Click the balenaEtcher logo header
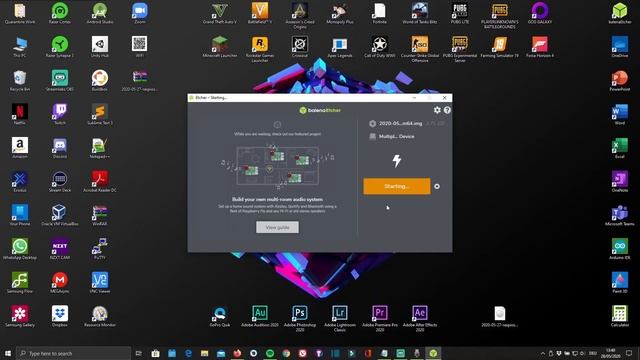 coord(320,110)
